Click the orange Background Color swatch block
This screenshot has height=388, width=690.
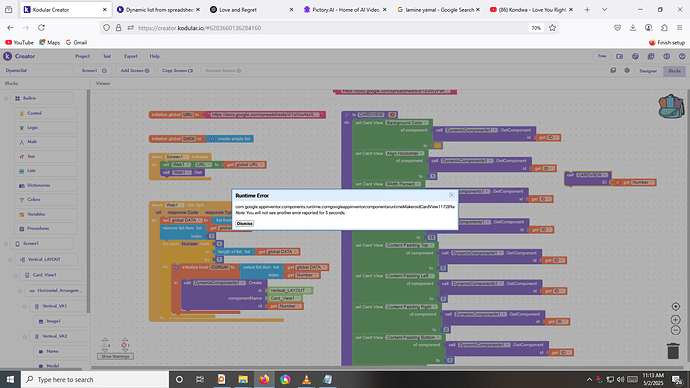[437, 146]
